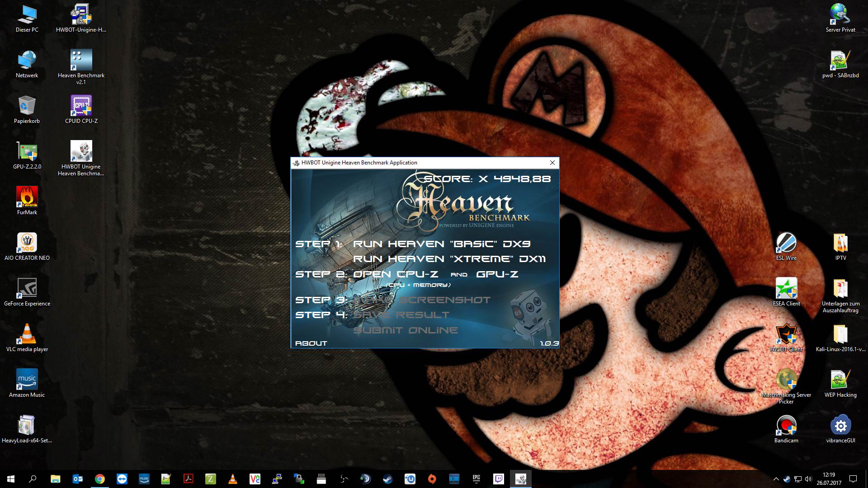Open ESEA Client desktop icon

tap(786, 292)
